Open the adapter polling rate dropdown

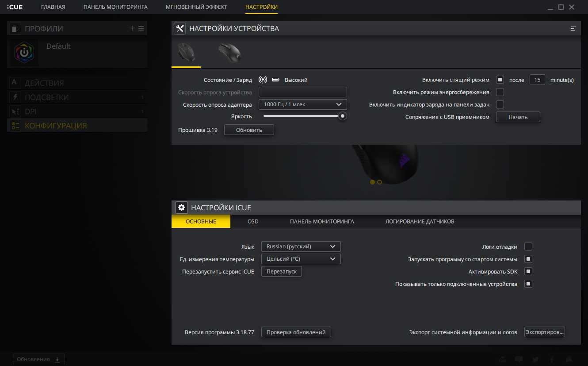coord(302,104)
